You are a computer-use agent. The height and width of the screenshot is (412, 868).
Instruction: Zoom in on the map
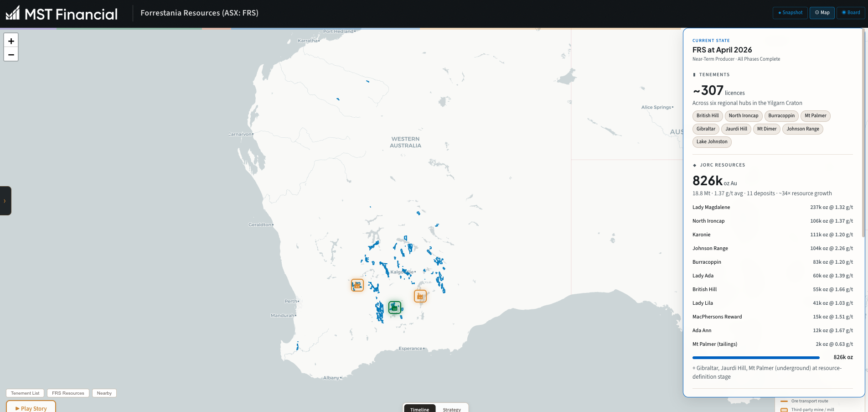(x=11, y=41)
